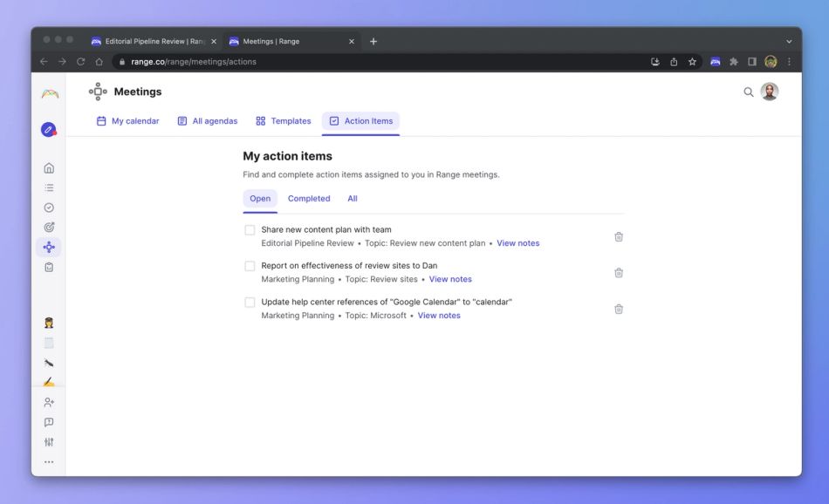The image size is (829, 504).
Task: Check 'Report on effectiveness of review sites to Dan'
Action: coord(250,266)
